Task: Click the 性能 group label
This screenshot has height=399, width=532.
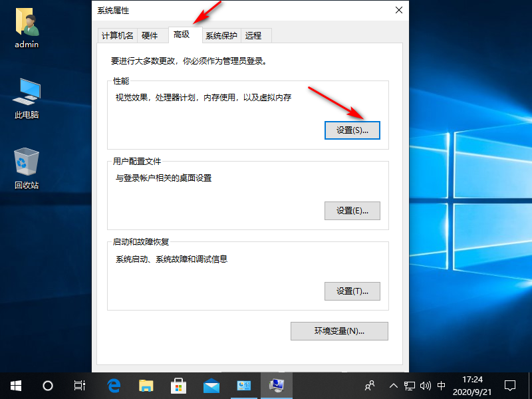Action: [x=121, y=80]
